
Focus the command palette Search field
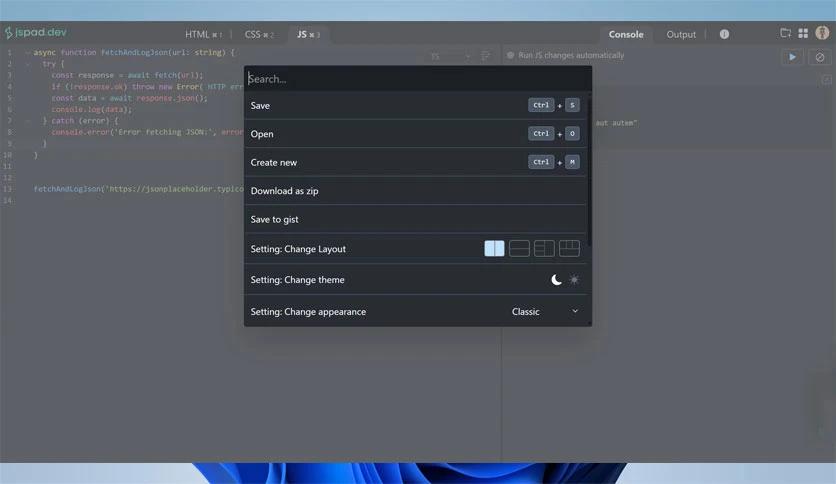pyautogui.click(x=417, y=79)
